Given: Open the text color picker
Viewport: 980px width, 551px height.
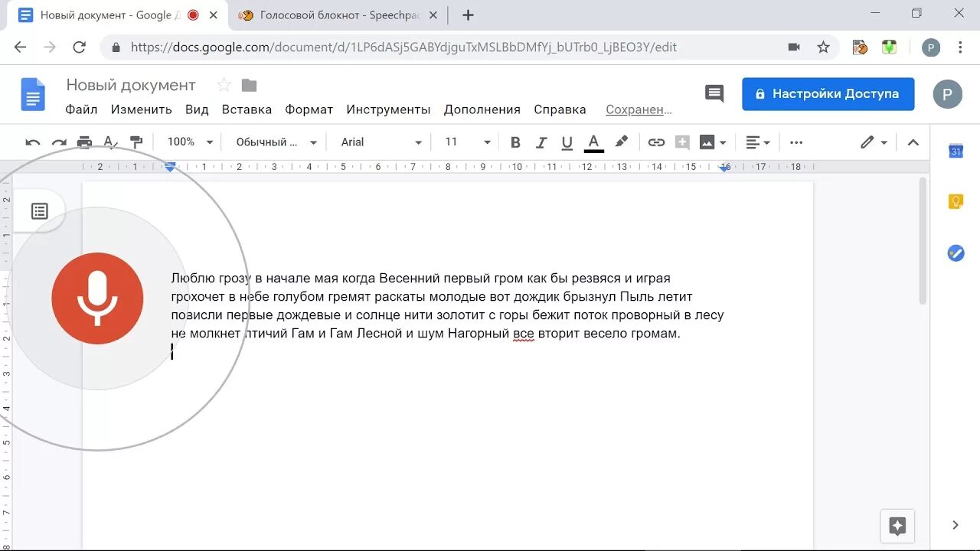Looking at the screenshot, I should (x=593, y=142).
